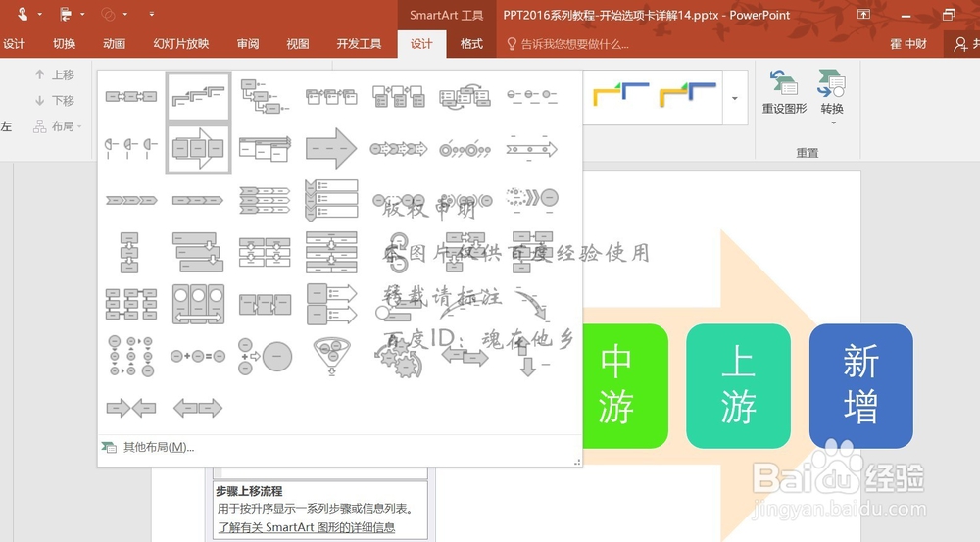Apply the first yellow-blue SmartArt style
Image resolution: width=980 pixels, height=542 pixels.
pyautogui.click(x=620, y=94)
